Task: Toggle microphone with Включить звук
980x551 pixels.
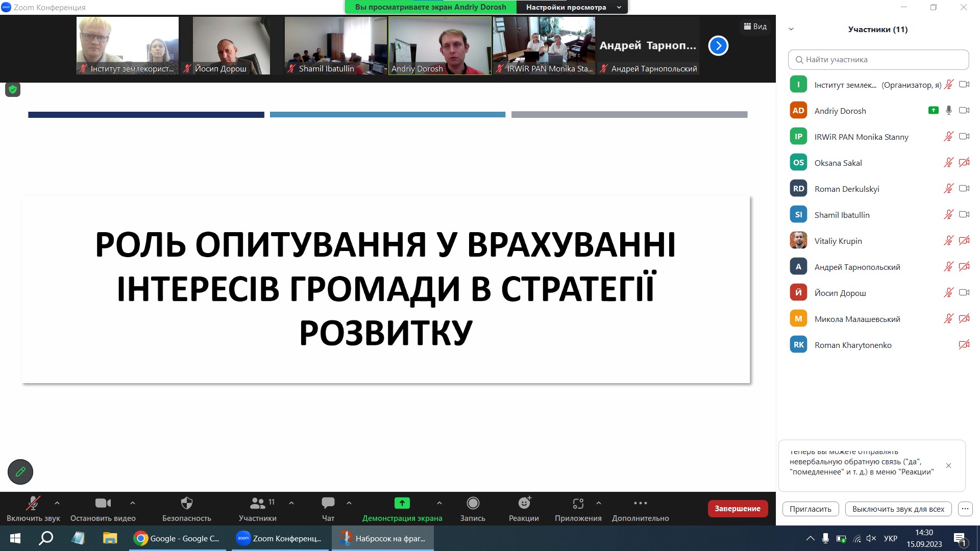Action: coord(33,504)
